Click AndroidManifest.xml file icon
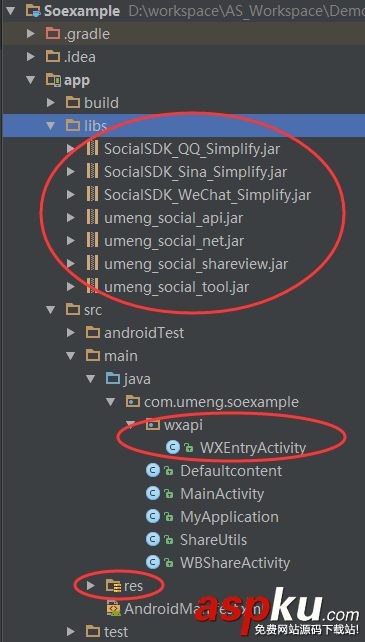 pos(113,609)
